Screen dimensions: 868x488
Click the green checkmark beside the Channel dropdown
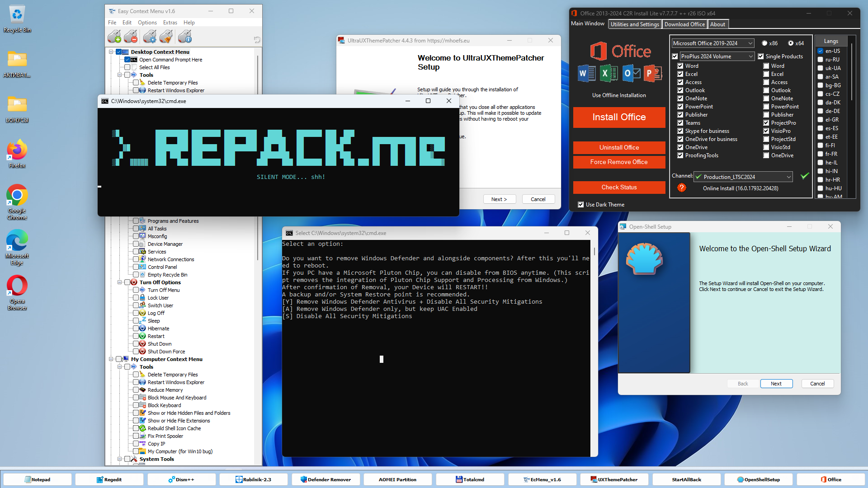point(805,176)
